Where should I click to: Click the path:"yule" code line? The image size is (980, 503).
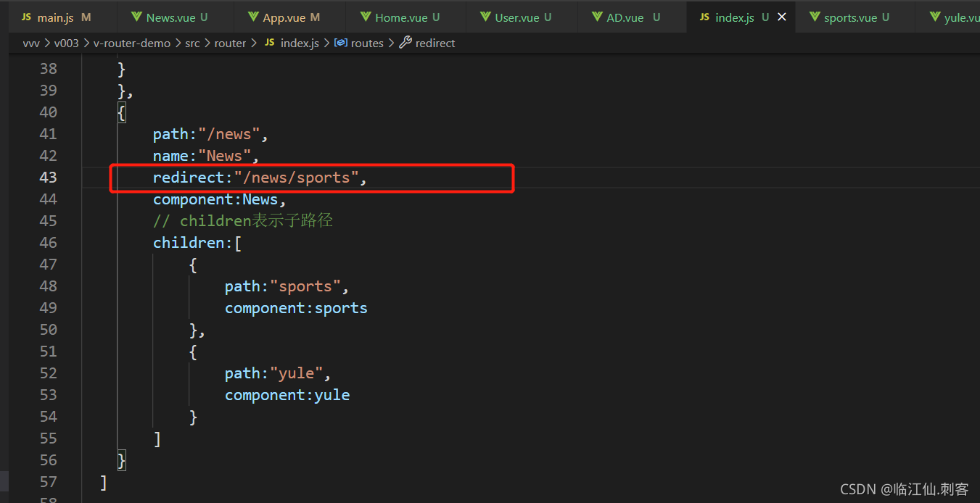pyautogui.click(x=278, y=373)
